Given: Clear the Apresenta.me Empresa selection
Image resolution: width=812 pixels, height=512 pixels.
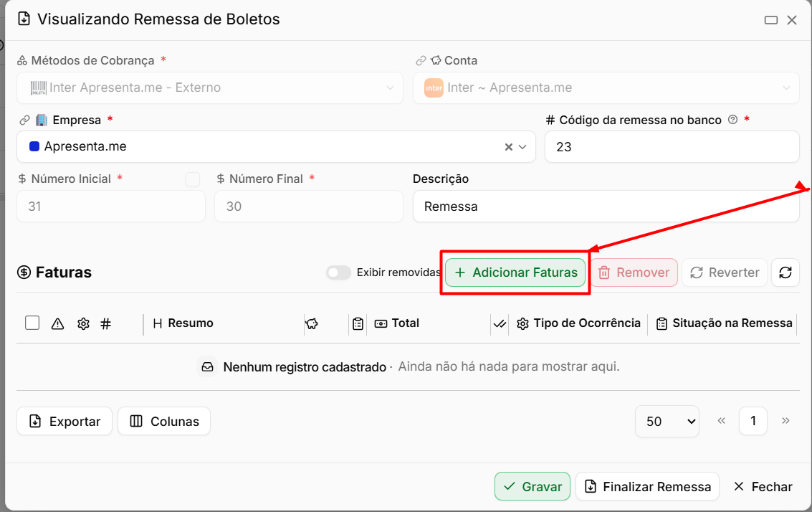Looking at the screenshot, I should point(509,147).
